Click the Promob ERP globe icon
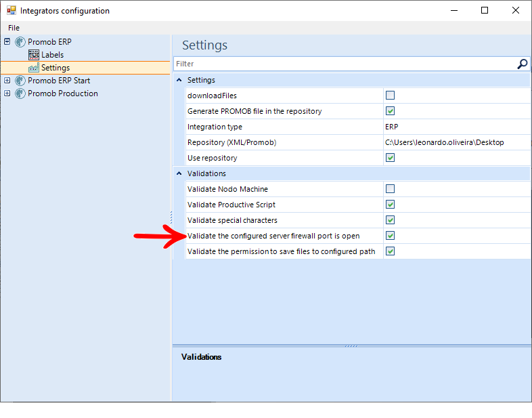The image size is (532, 418). coord(20,42)
